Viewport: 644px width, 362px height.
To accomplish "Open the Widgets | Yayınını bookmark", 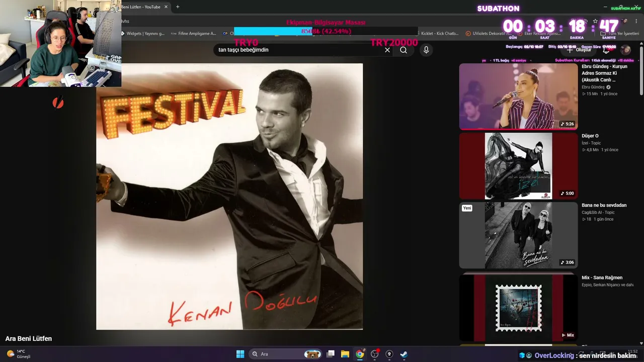I will [142, 34].
